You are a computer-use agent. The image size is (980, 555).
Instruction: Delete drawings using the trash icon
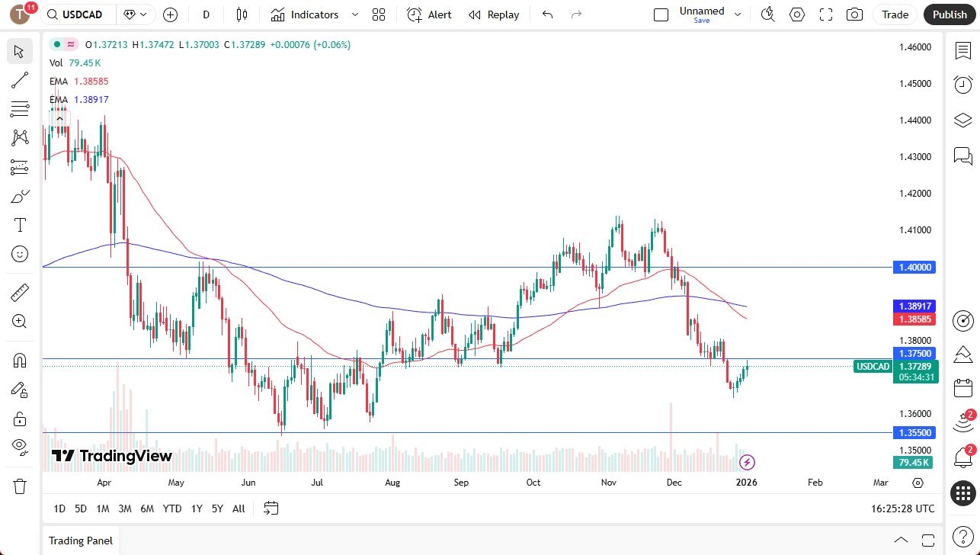tap(20, 486)
